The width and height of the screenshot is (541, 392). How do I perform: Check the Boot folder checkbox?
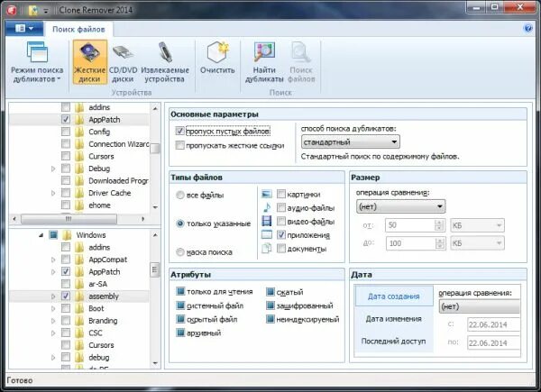(x=66, y=308)
